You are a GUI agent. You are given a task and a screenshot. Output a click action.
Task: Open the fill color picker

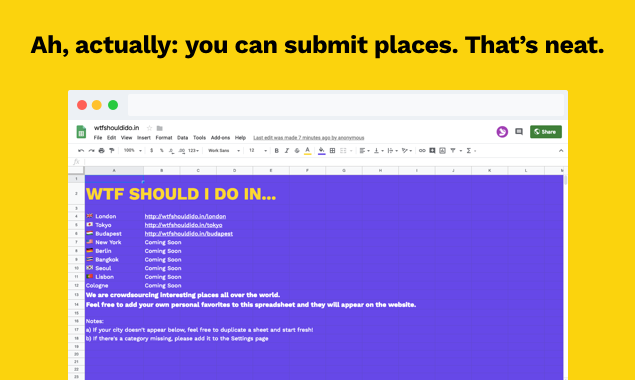pyautogui.click(x=322, y=151)
